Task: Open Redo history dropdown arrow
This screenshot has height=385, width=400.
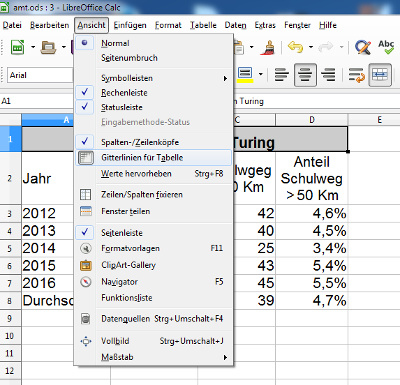Action: [x=341, y=47]
